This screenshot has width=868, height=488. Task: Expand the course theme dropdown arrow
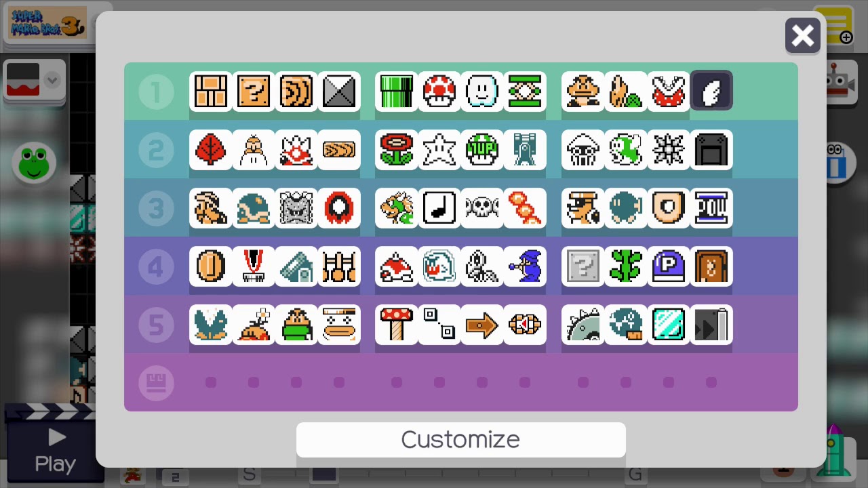click(x=52, y=80)
